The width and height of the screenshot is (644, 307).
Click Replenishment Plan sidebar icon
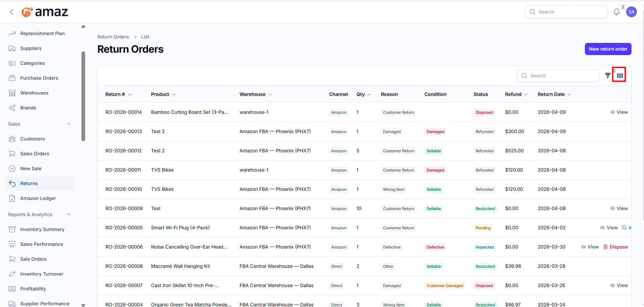(12, 33)
